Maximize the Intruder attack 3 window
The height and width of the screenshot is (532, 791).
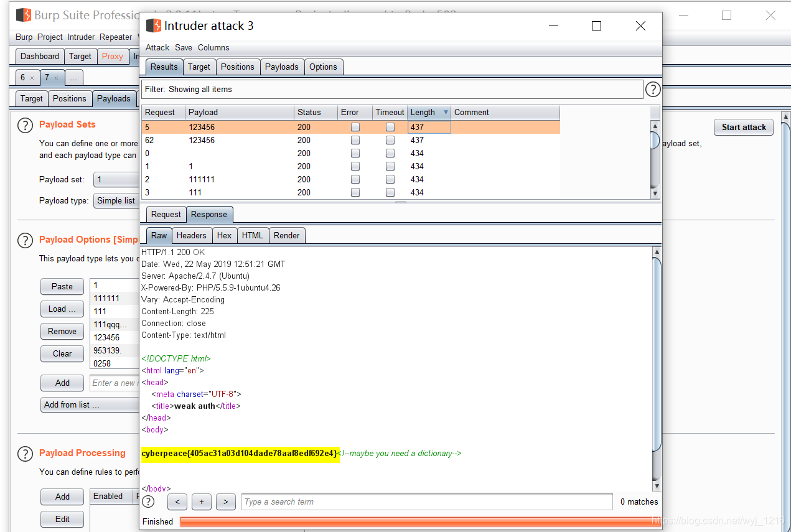click(596, 26)
